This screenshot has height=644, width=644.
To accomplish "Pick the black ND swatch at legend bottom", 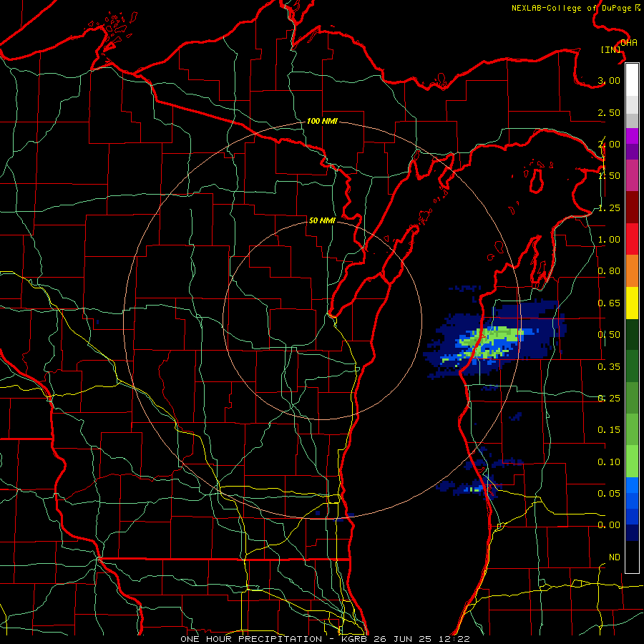I will click(x=632, y=557).
